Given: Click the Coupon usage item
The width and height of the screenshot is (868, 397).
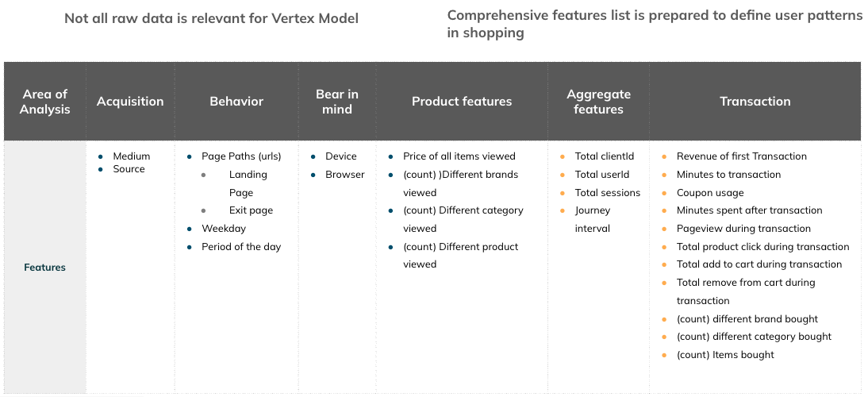Looking at the screenshot, I should (x=710, y=193).
